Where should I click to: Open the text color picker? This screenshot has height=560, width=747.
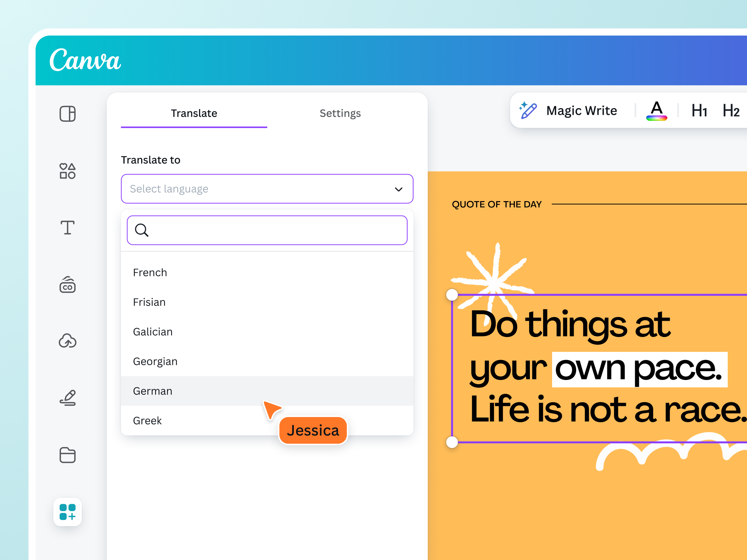click(656, 110)
